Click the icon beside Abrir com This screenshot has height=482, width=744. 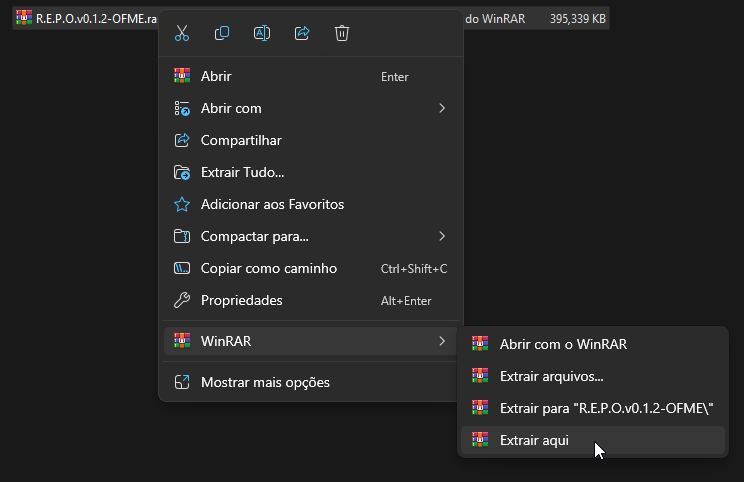point(182,108)
